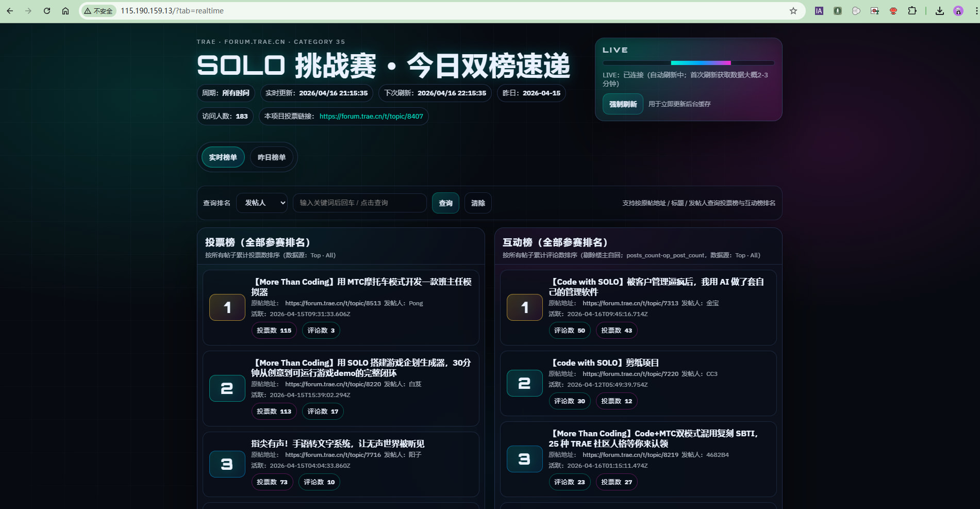This screenshot has height=509, width=980.
Task: Click the 清除 clear button
Action: click(478, 203)
